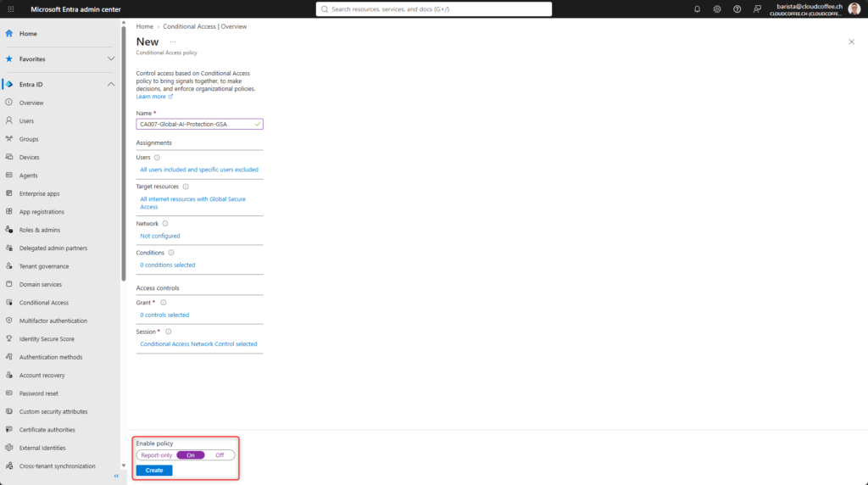Set Enable policy to On
Screen dimensions: 868x485
[x=191, y=455]
